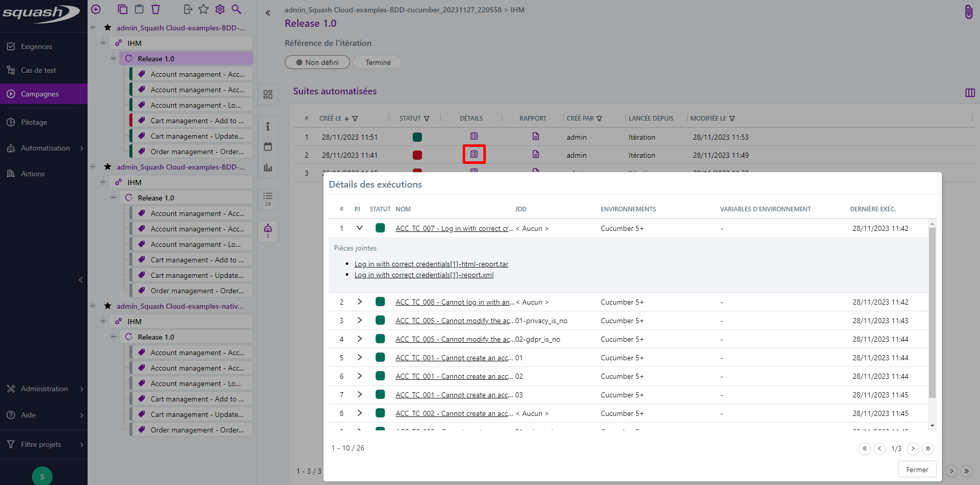The height and width of the screenshot is (485, 980).
Task: Open the automated suites robot tab
Action: tap(268, 230)
